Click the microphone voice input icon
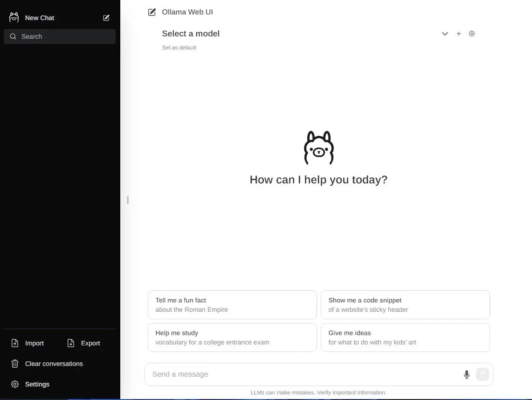 (x=467, y=374)
